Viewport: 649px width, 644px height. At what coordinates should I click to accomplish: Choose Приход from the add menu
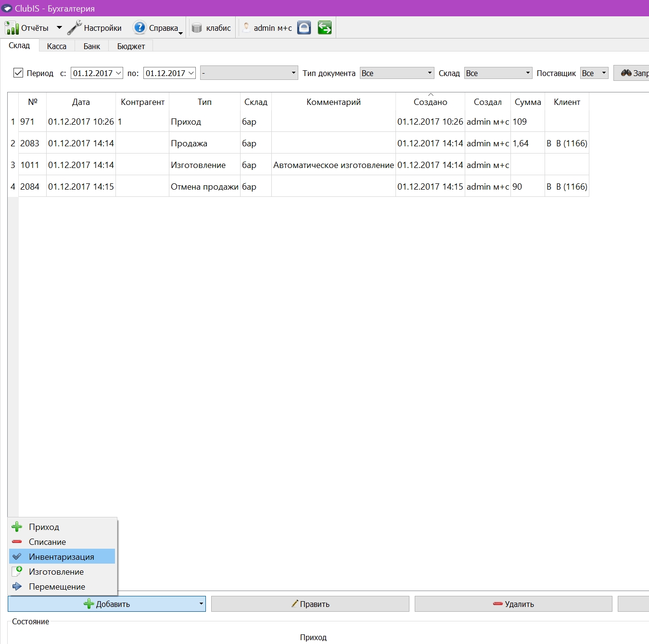62,527
